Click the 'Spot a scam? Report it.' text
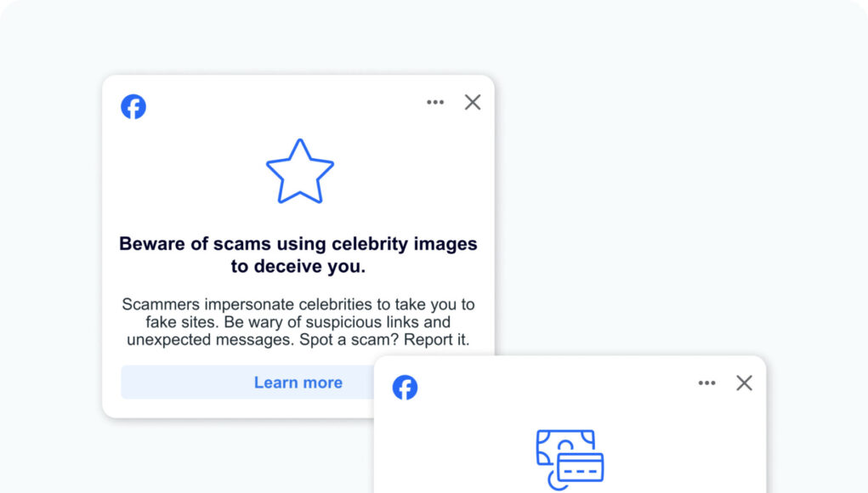This screenshot has width=868, height=493. pos(385,340)
